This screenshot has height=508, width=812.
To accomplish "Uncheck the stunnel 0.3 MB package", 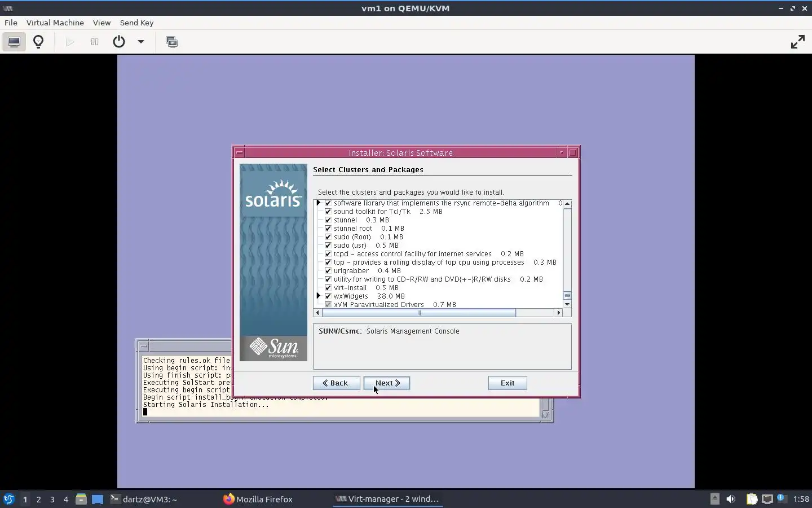I will (x=328, y=220).
